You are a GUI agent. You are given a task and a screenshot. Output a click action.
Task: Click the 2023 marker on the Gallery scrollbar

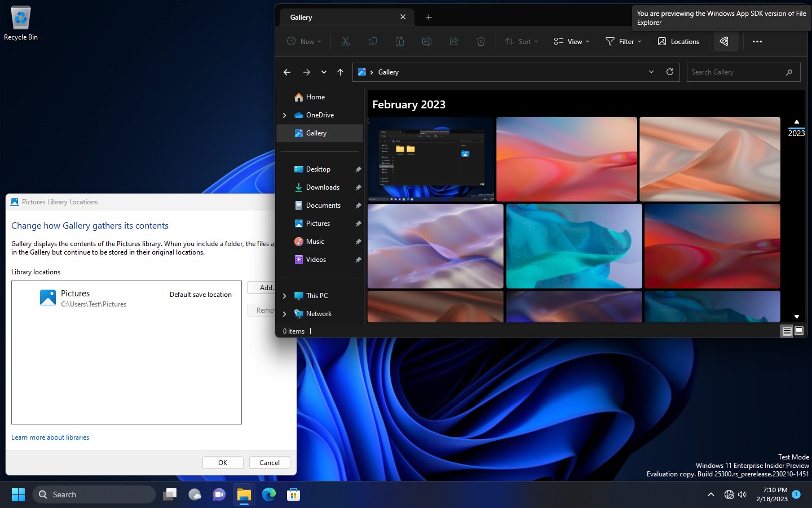[x=796, y=133]
